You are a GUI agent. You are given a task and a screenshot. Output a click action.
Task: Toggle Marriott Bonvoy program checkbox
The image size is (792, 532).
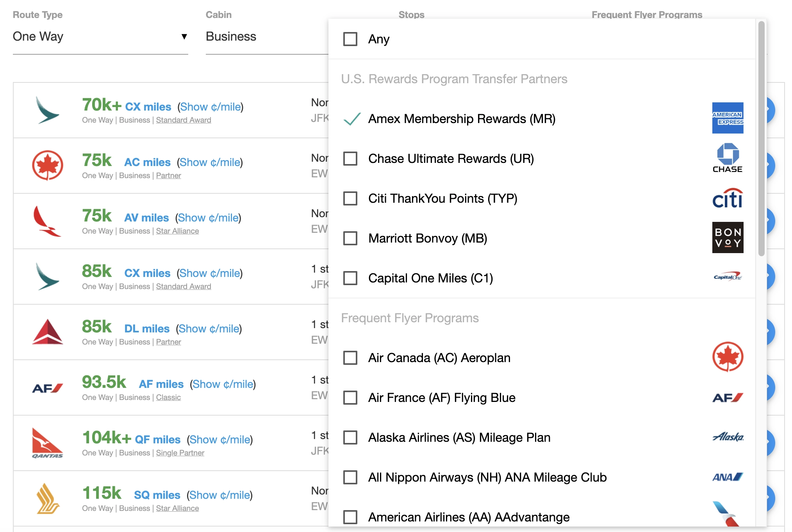click(x=351, y=237)
